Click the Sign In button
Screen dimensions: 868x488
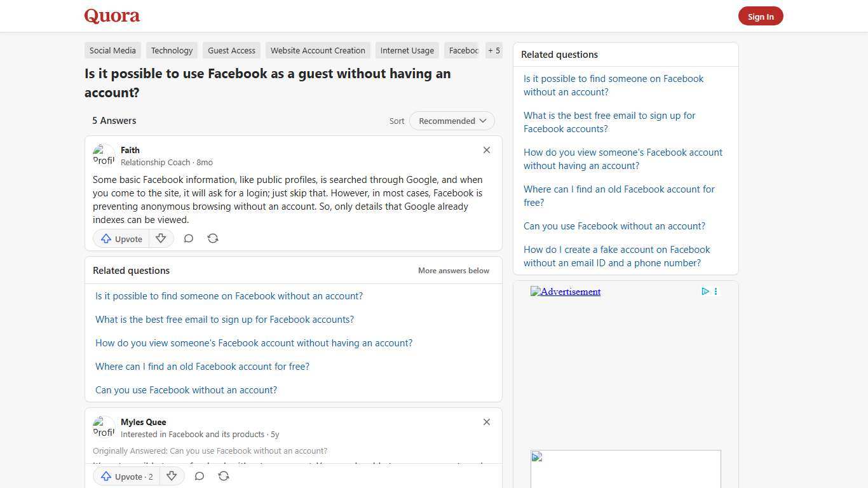[761, 16]
